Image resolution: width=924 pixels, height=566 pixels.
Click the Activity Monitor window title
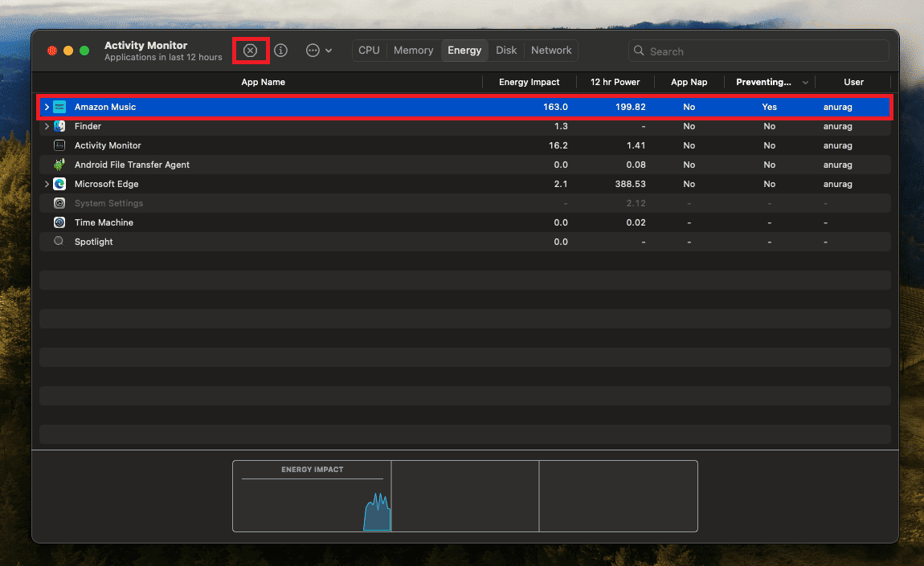145,45
